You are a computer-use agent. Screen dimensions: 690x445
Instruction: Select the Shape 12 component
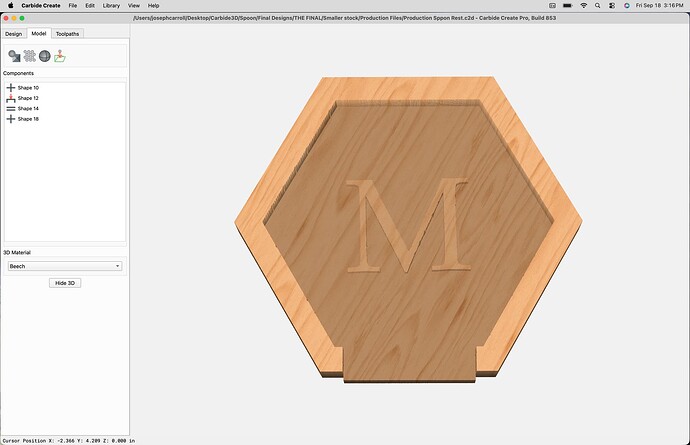coord(28,98)
